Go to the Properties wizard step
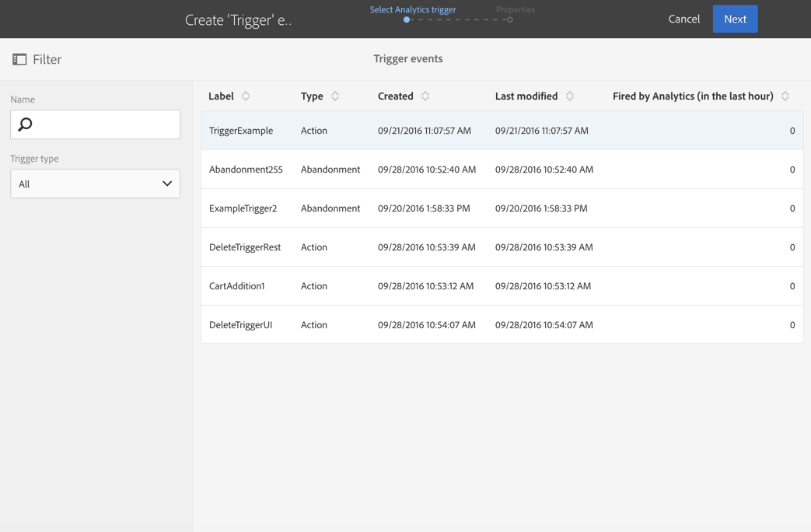 [x=516, y=10]
